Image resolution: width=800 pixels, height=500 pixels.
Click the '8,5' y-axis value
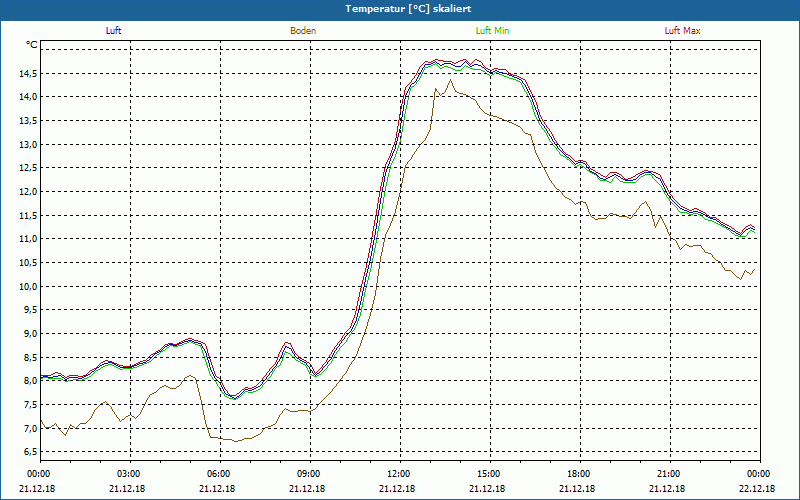pos(30,357)
